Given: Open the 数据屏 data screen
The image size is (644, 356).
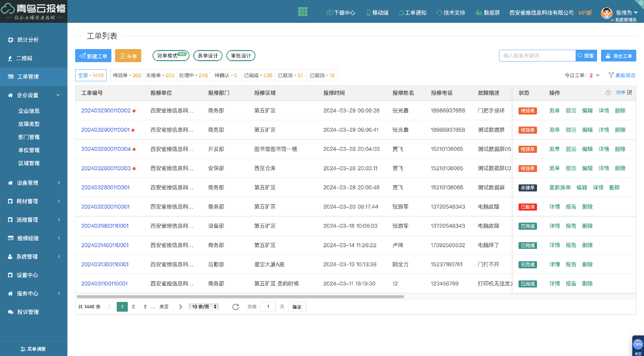Looking at the screenshot, I should tap(488, 13).
